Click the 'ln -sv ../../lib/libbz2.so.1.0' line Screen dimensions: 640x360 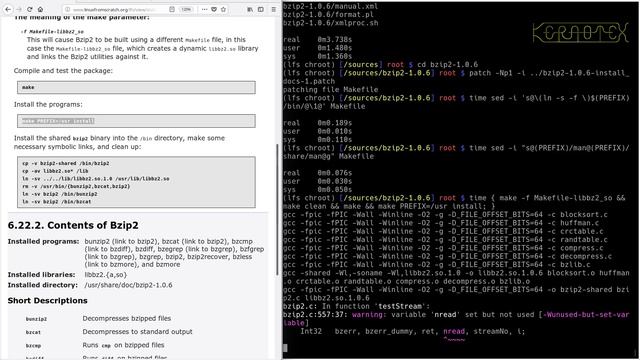coord(96,179)
